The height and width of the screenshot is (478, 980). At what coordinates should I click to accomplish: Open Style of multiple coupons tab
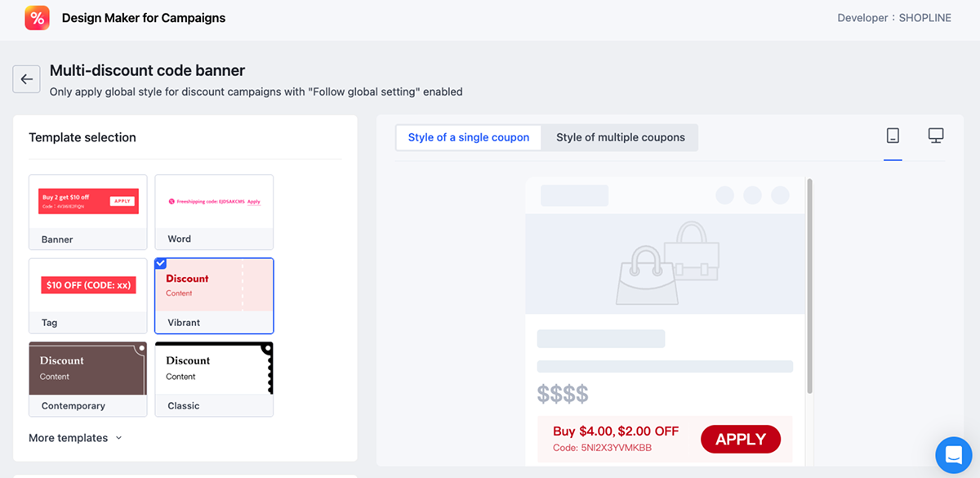click(621, 137)
